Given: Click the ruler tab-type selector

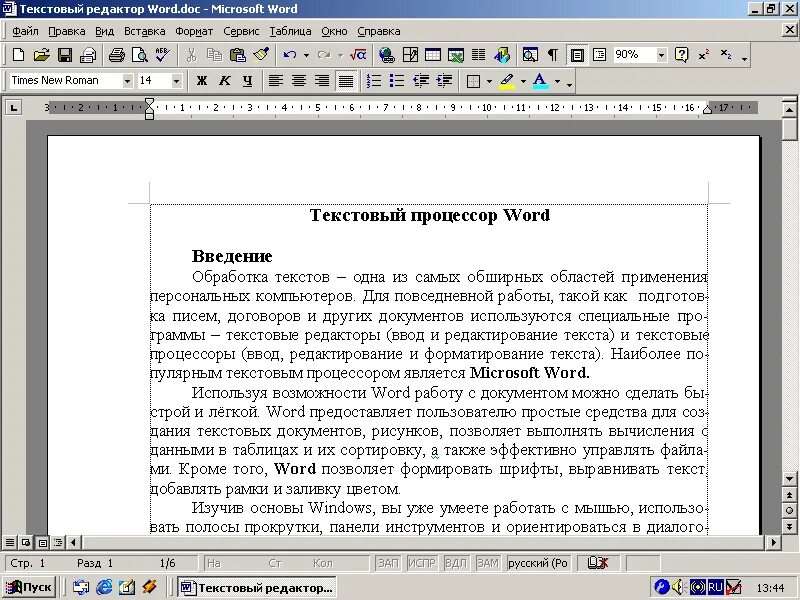Looking at the screenshot, I should [x=14, y=108].
